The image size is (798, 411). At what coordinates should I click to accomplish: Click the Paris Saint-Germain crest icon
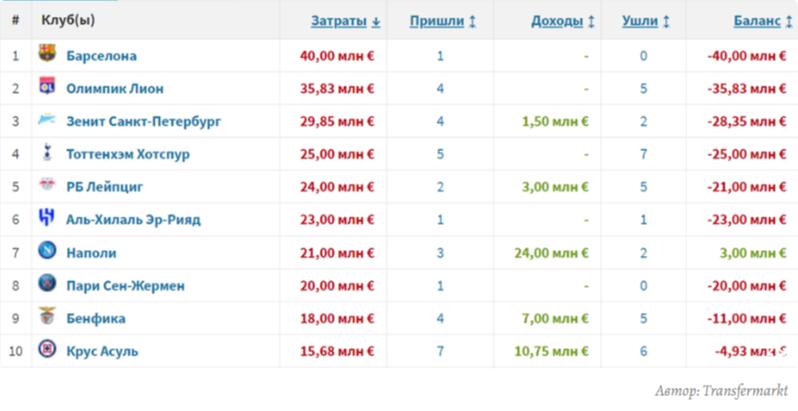coord(47,283)
